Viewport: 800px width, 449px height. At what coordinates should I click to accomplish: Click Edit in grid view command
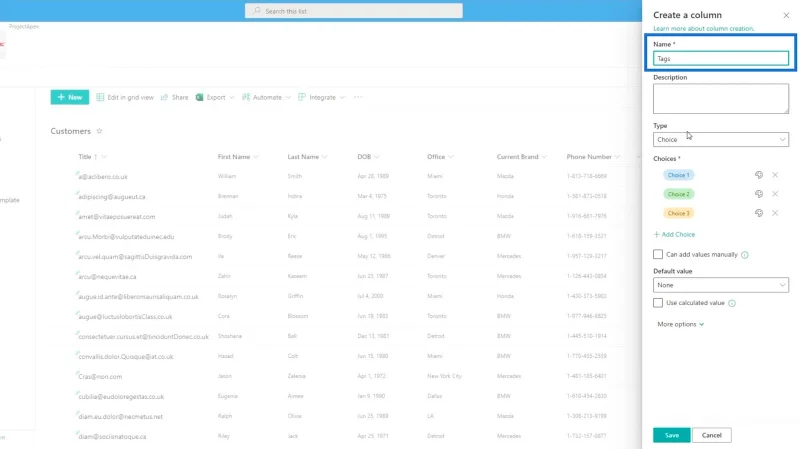pos(125,97)
